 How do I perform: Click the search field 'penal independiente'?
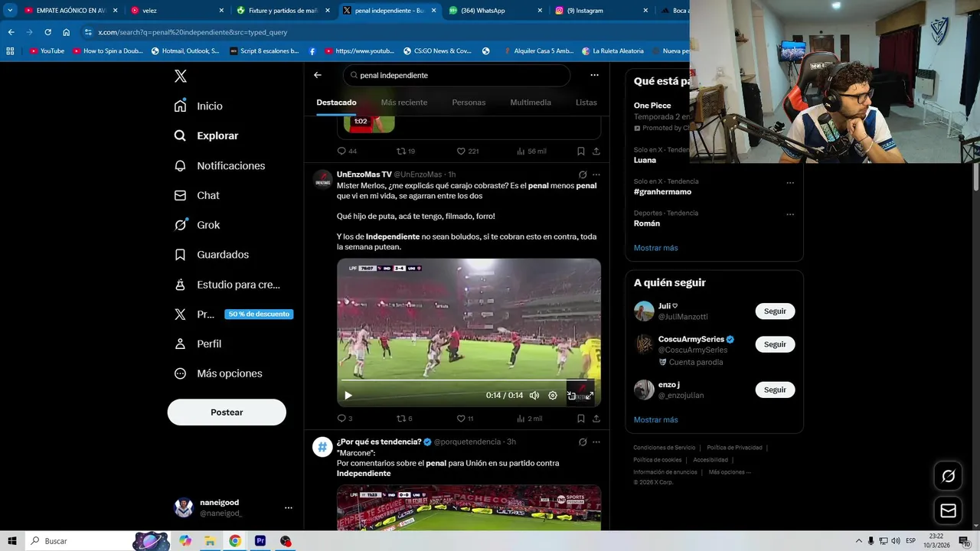pos(457,75)
